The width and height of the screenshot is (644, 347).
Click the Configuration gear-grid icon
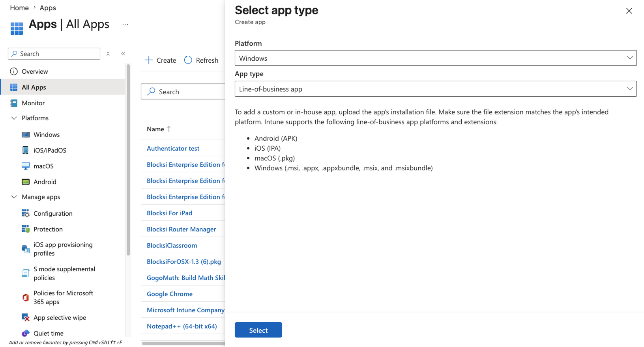point(26,213)
